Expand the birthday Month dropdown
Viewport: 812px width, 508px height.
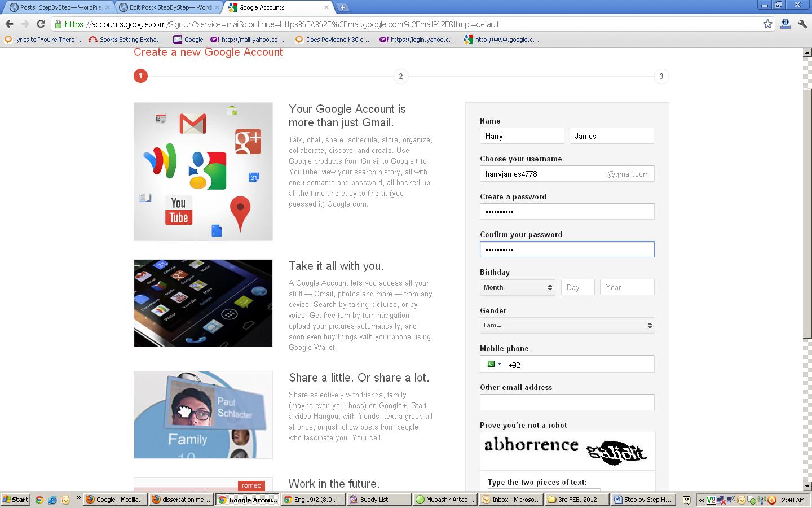(x=517, y=287)
